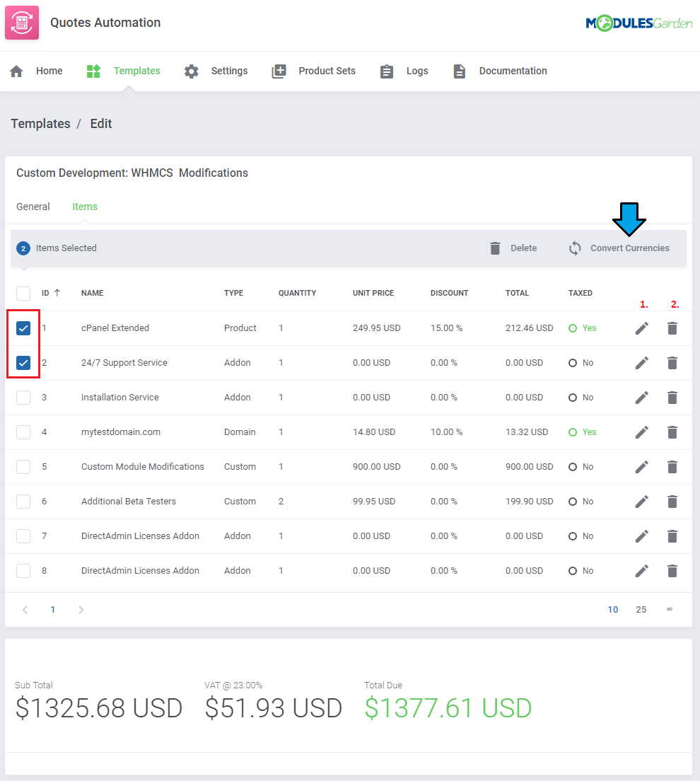Screen dimensions: 700x781
Task: Click the '212.46 USD' total cell
Action: click(x=529, y=328)
